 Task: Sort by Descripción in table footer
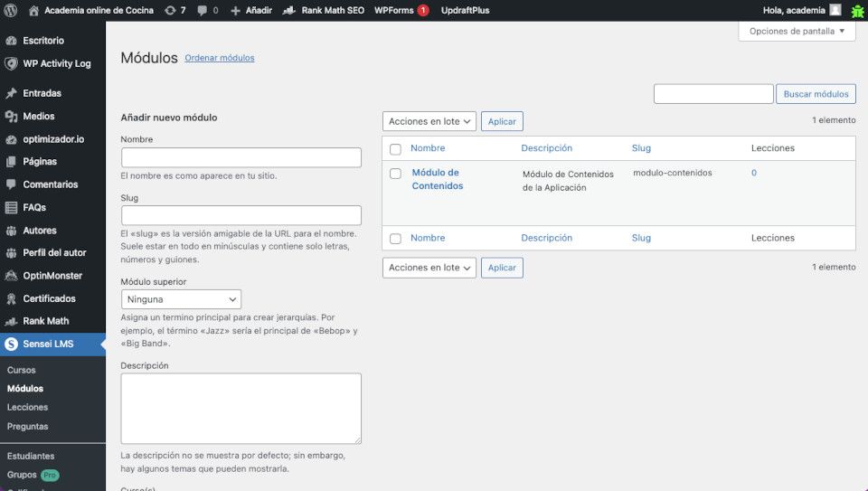(546, 238)
